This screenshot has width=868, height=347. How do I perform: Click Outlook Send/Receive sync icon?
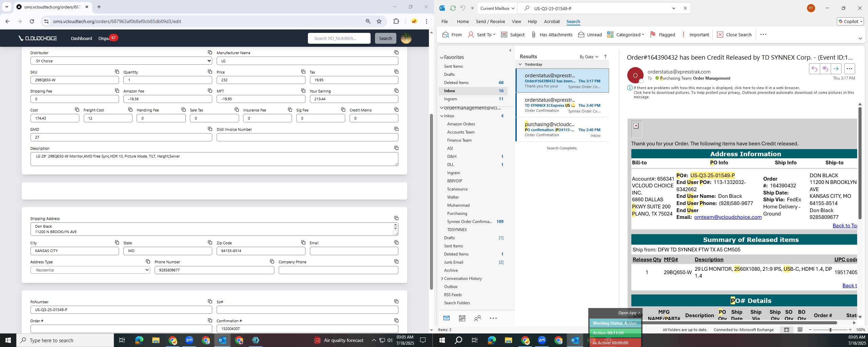tap(453, 8)
